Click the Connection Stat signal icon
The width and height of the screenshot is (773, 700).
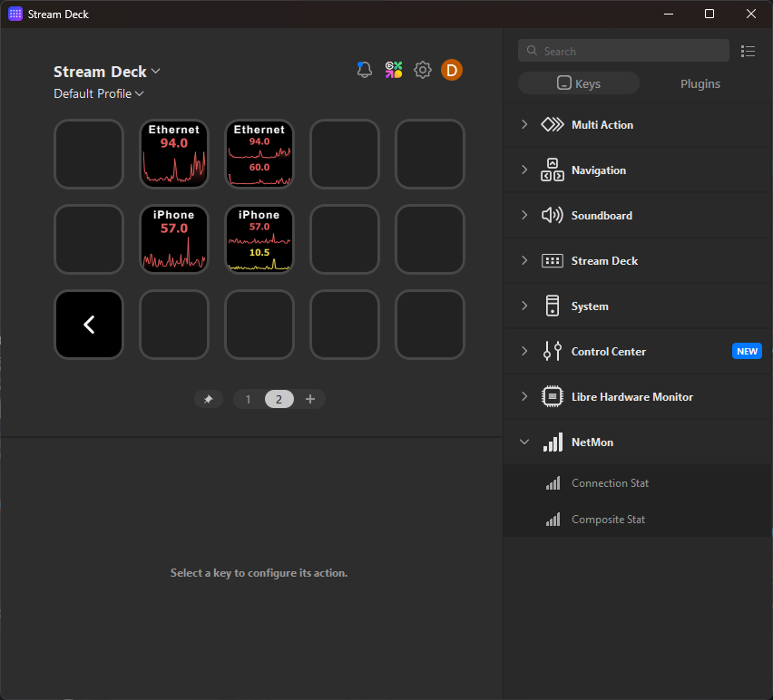click(x=553, y=483)
